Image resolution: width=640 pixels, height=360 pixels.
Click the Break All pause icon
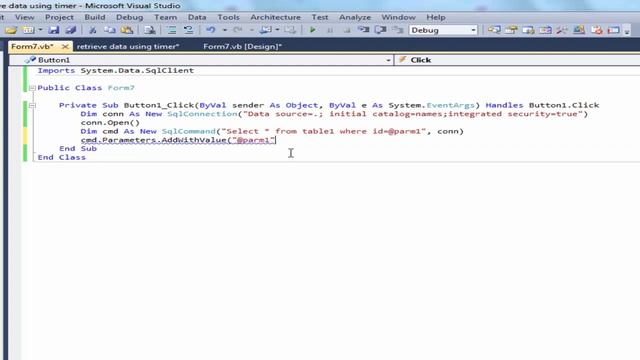[x=330, y=30]
